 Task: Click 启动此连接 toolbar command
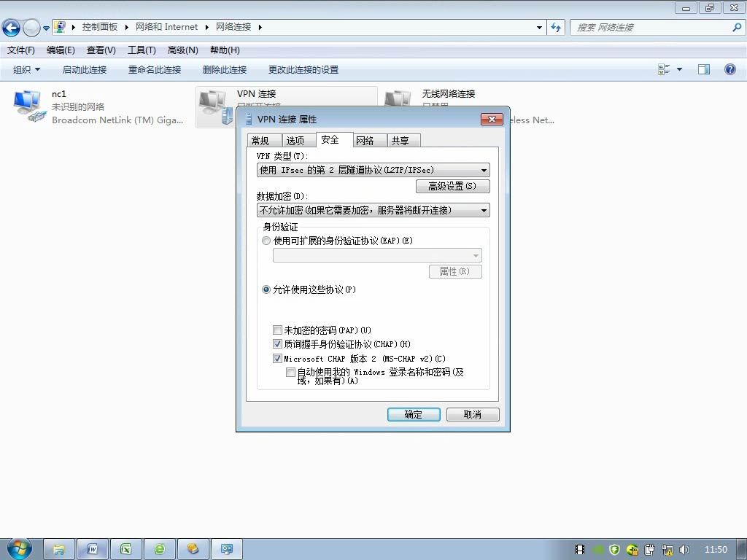(x=85, y=70)
